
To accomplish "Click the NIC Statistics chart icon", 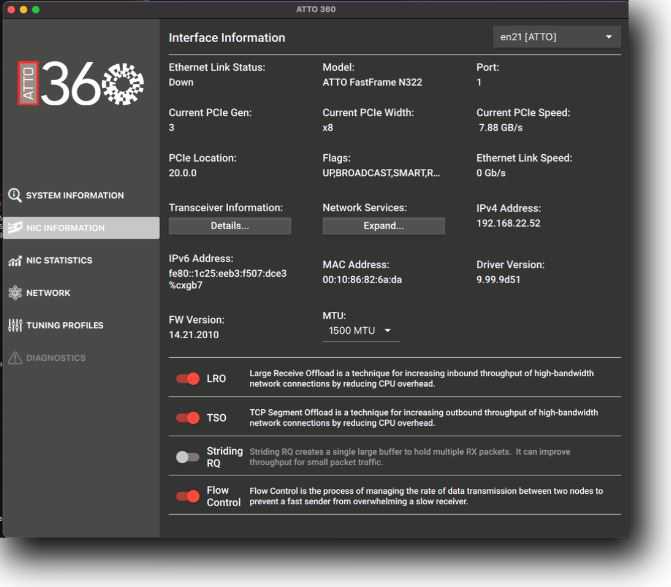I will tap(15, 261).
